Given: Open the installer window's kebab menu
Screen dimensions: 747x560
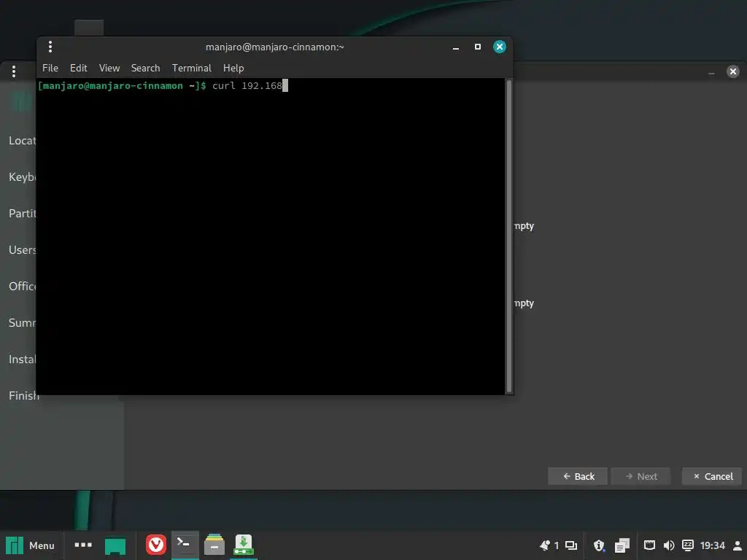Looking at the screenshot, I should pyautogui.click(x=14, y=71).
